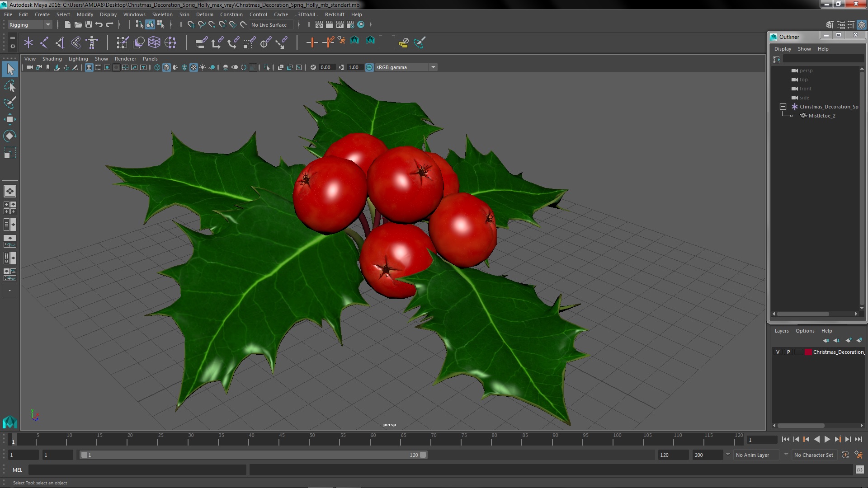Toggle the viewport grid display

[89, 67]
